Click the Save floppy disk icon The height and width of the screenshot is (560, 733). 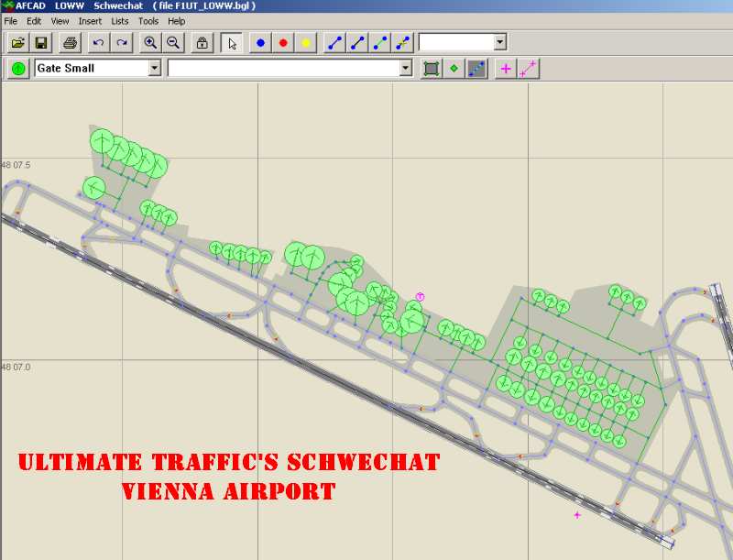40,43
